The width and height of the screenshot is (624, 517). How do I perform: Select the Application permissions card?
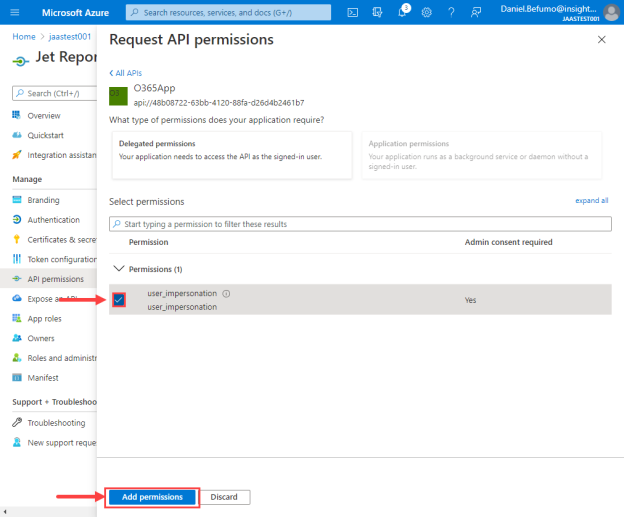(x=482, y=155)
